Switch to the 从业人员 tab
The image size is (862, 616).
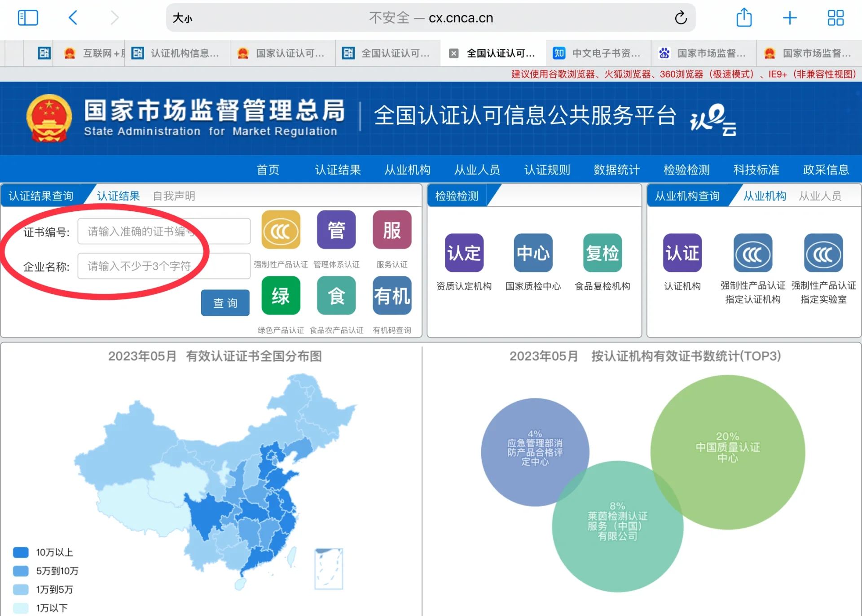tap(820, 196)
